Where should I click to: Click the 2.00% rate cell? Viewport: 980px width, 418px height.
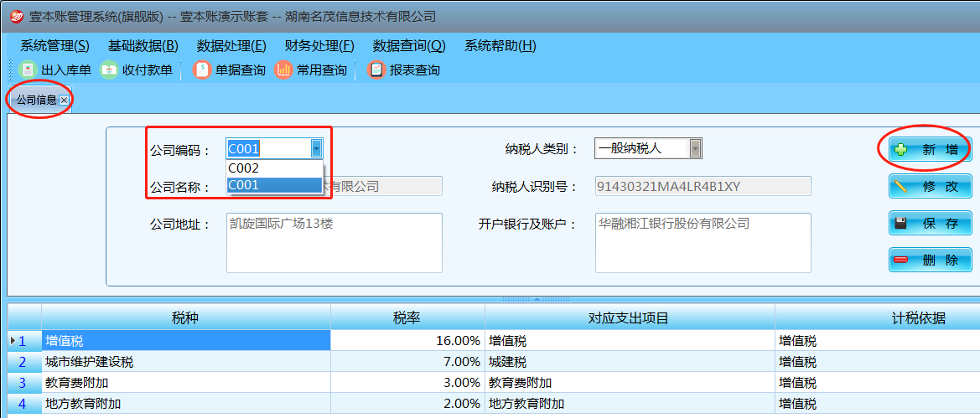tap(407, 404)
